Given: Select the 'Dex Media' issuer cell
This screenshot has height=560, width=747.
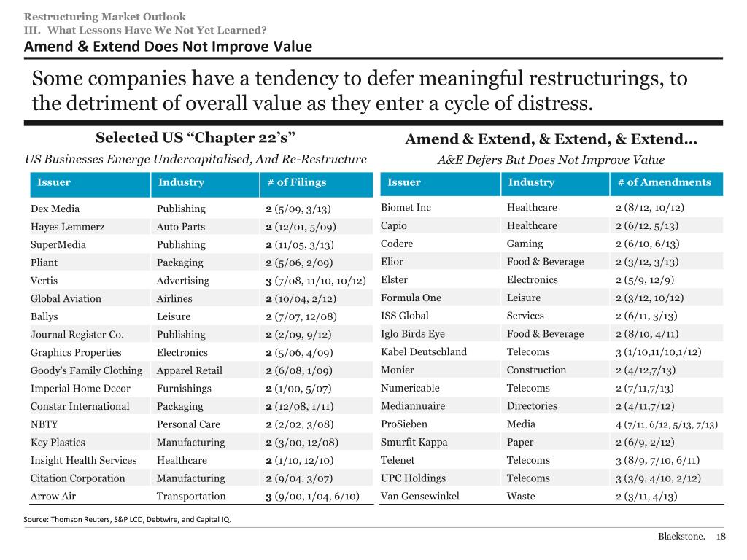Looking at the screenshot, I should click(55, 209).
